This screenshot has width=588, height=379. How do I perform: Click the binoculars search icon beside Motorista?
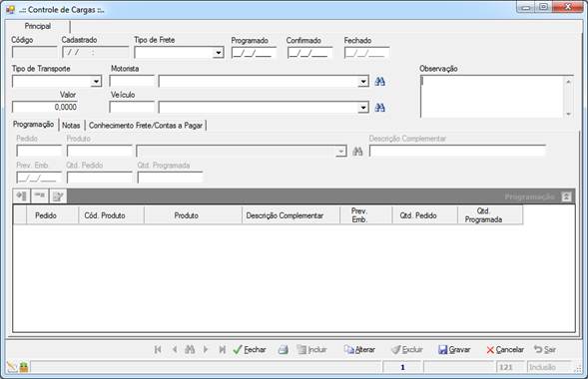pos(380,82)
